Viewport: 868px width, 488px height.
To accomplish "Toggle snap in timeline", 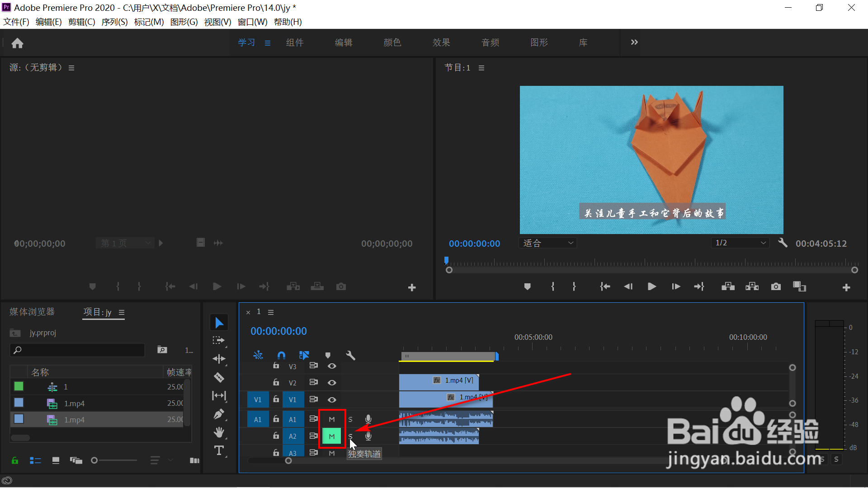I will [281, 356].
